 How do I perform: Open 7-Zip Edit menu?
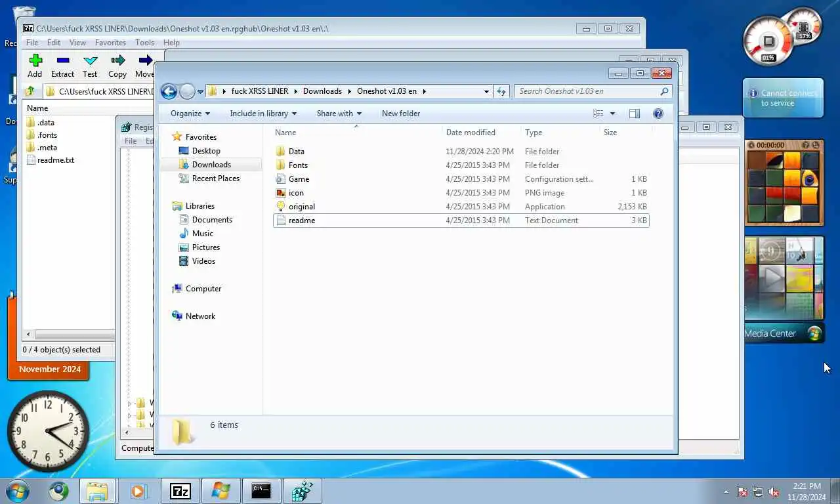tap(54, 43)
